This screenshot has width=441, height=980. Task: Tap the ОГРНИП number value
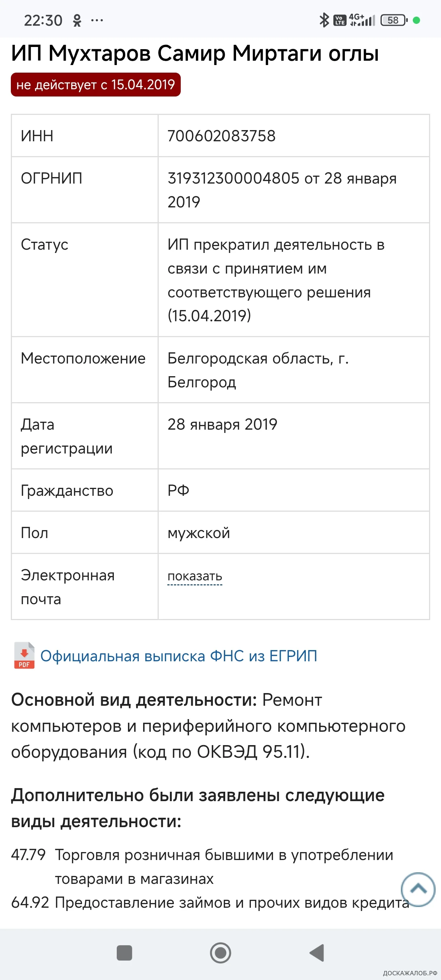(233, 179)
